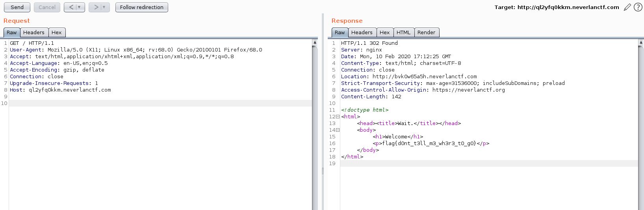Click the Accept-Encoding header line
Viewport: 644px width, 210px height.
(57, 70)
